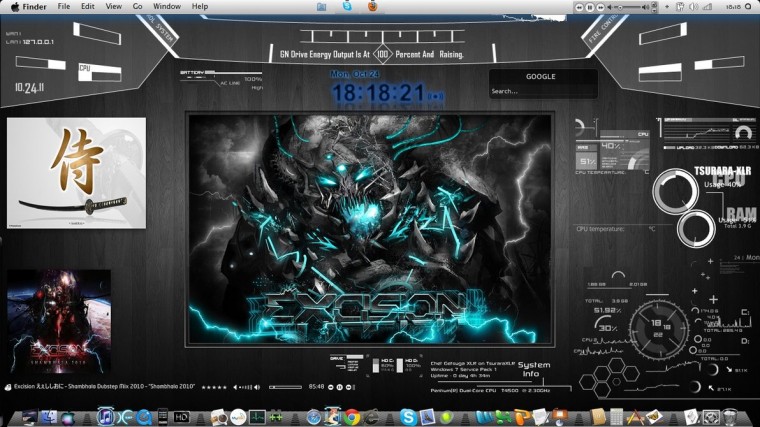Viewport: 760px width, 427px height.
Task: Raise volume in the music player bar
Action: coord(257,387)
